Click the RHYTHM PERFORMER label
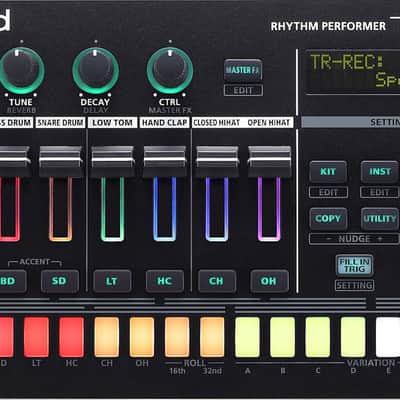Screen dimensions: 400x400 (328, 26)
